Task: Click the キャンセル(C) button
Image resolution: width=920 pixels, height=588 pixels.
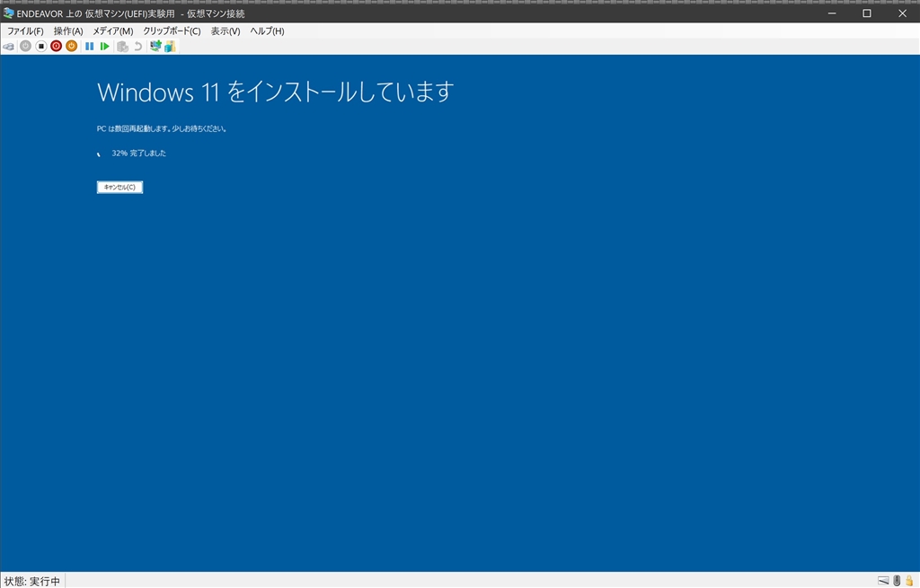Action: pyautogui.click(x=119, y=187)
